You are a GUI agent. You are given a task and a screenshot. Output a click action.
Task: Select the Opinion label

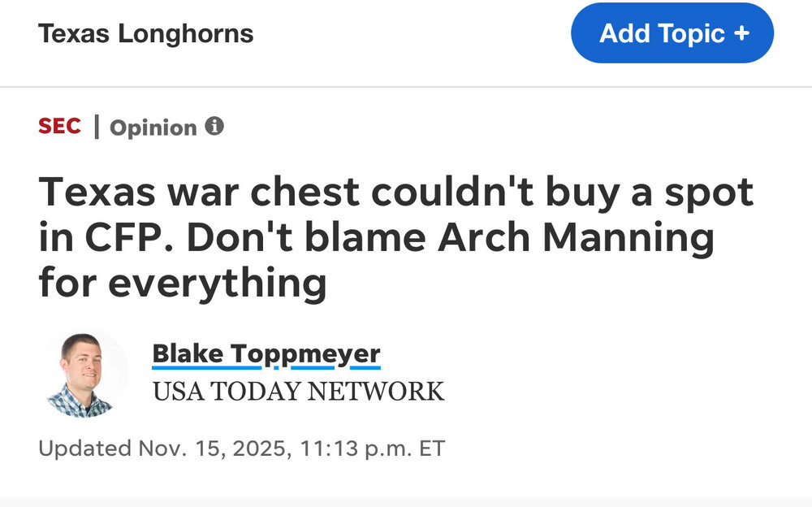coord(153,128)
